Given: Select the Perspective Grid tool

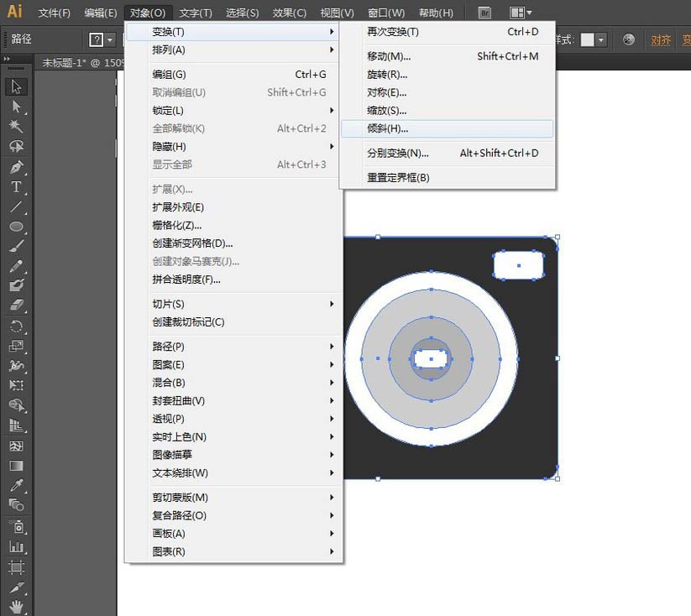Looking at the screenshot, I should 16,425.
